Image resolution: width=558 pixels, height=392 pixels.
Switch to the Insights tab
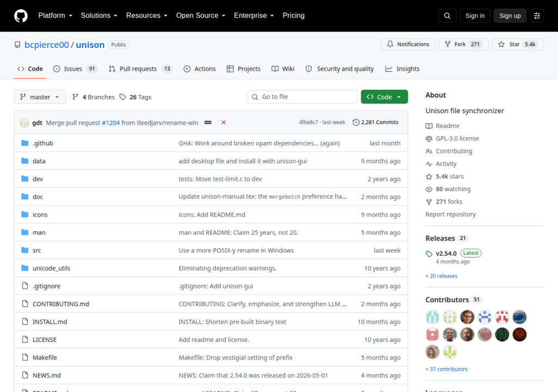pyautogui.click(x=402, y=69)
